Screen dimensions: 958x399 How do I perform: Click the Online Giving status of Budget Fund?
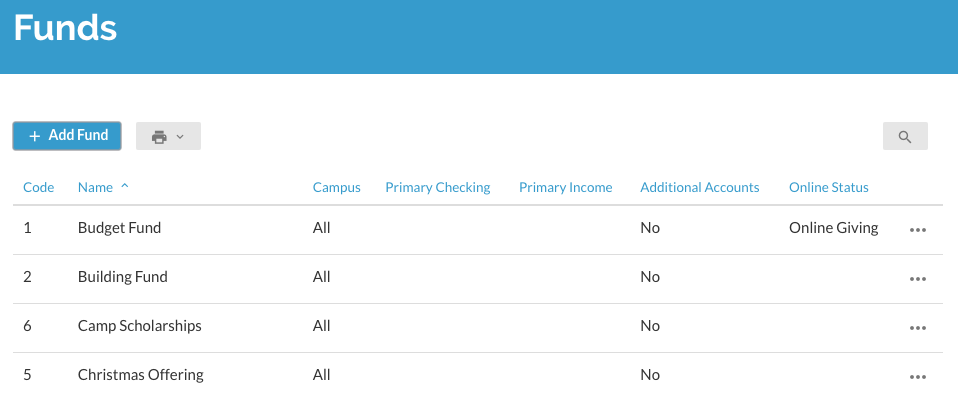tap(833, 228)
